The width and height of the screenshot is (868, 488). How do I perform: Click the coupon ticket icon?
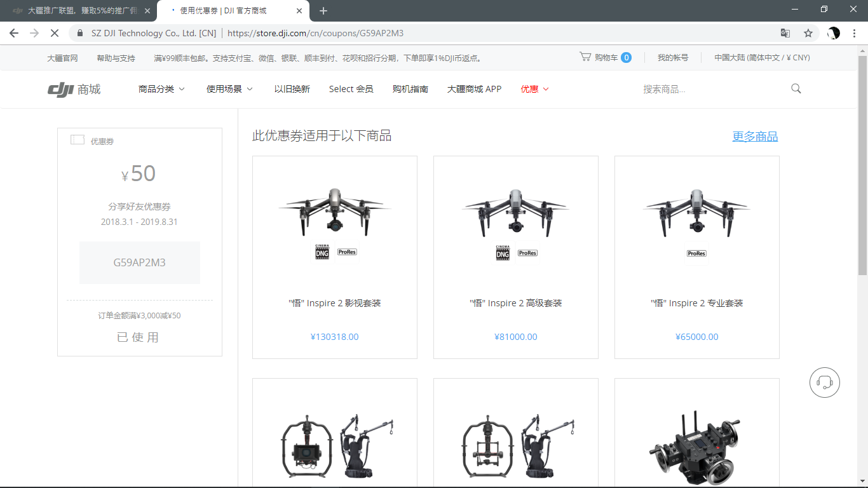click(x=78, y=140)
